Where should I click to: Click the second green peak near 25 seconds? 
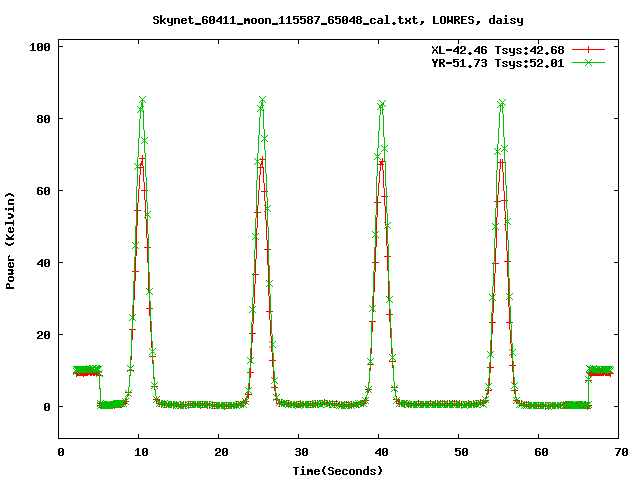[262, 100]
